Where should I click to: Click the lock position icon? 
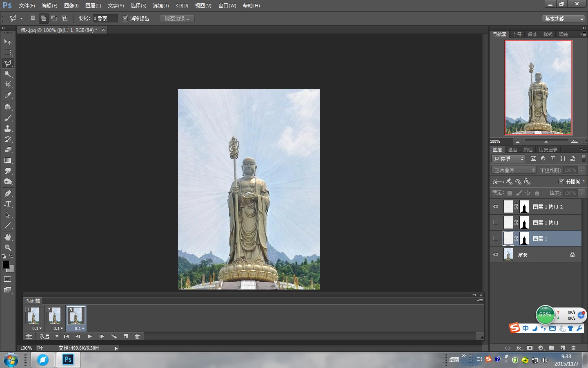point(528,193)
